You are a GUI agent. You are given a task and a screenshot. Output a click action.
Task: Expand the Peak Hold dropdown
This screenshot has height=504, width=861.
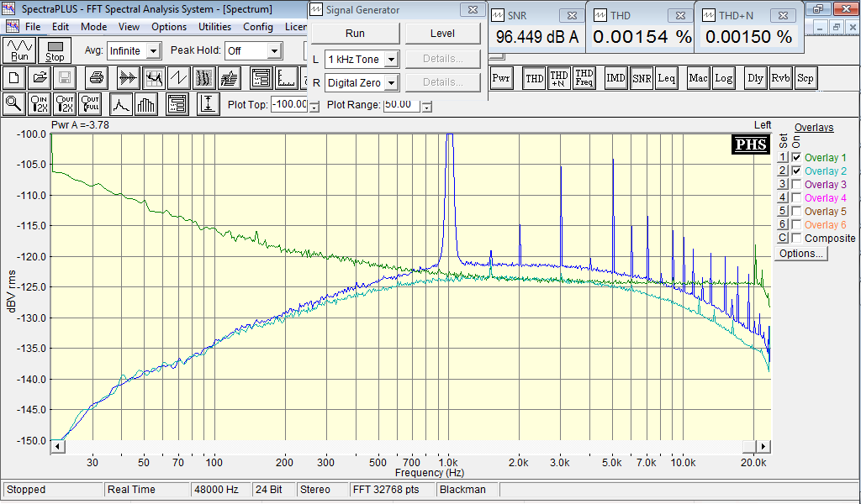tap(274, 51)
